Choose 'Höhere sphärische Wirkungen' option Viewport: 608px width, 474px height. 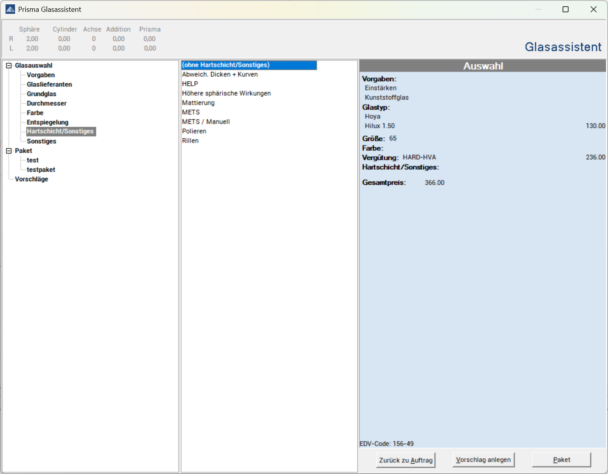click(226, 93)
